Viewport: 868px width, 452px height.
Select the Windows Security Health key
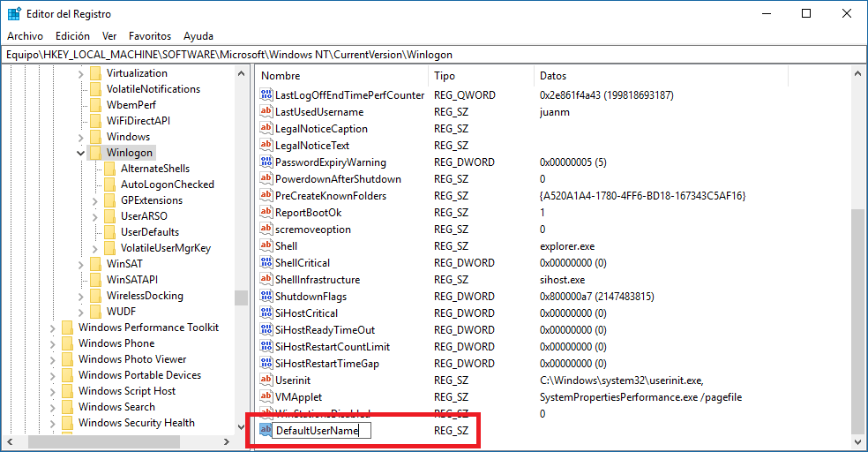coord(136,423)
